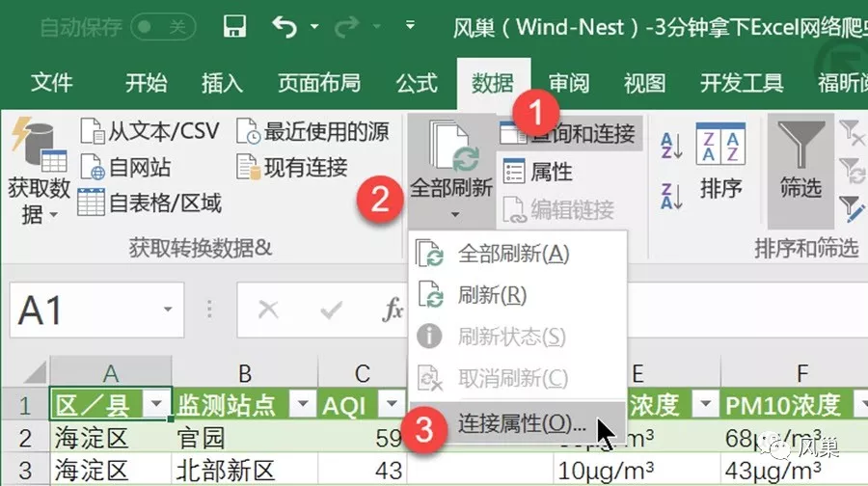Toggle the AutoSave (自动保存) switch
The image size is (868, 486).
coord(163,27)
